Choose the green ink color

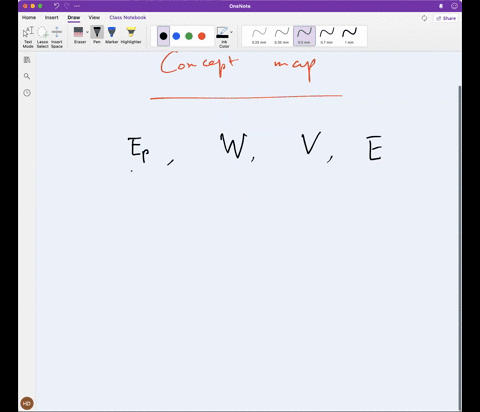(189, 36)
